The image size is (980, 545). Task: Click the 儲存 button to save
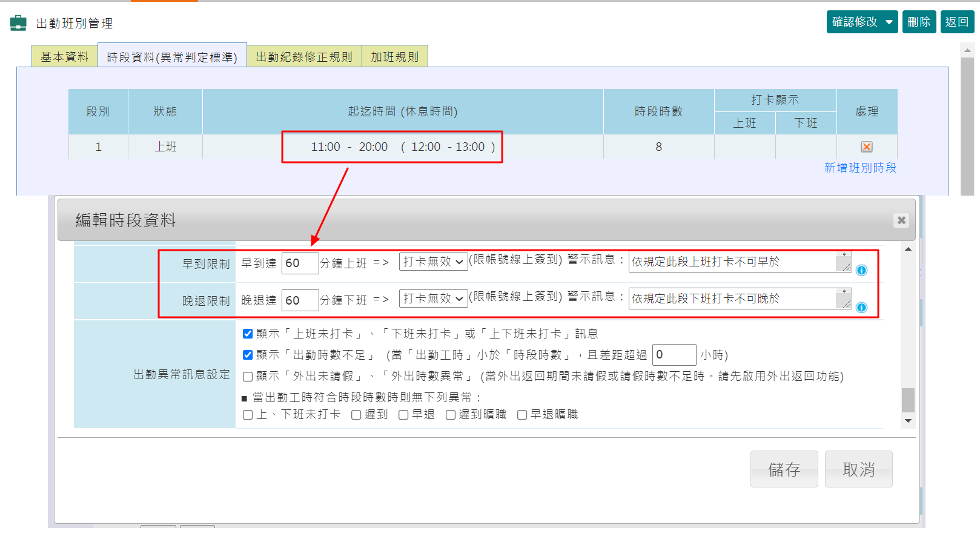pos(784,469)
